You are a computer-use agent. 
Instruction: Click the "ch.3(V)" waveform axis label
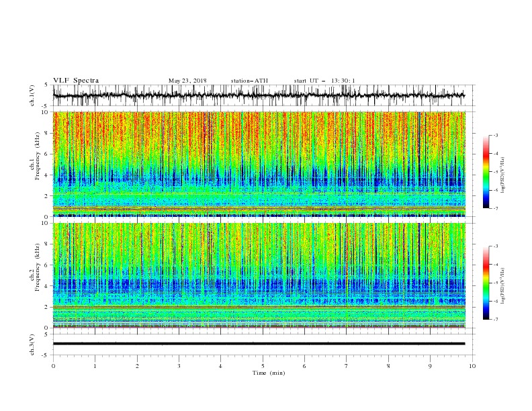click(x=32, y=345)
